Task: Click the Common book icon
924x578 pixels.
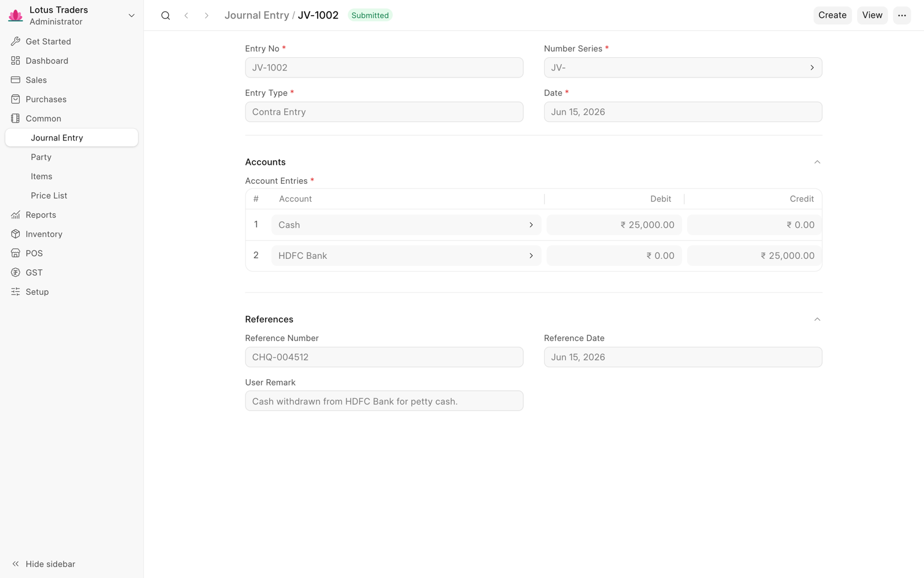Action: point(16,118)
